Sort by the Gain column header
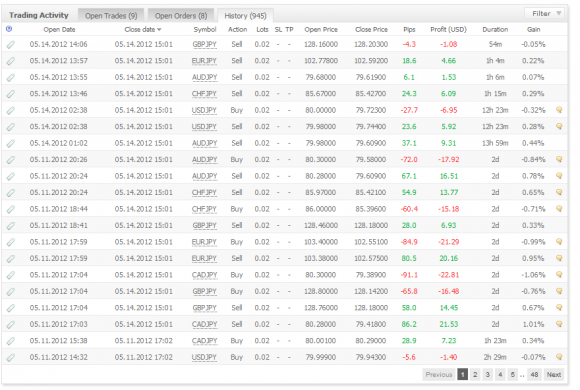Viewport: 580px width, 390px height. click(x=533, y=30)
